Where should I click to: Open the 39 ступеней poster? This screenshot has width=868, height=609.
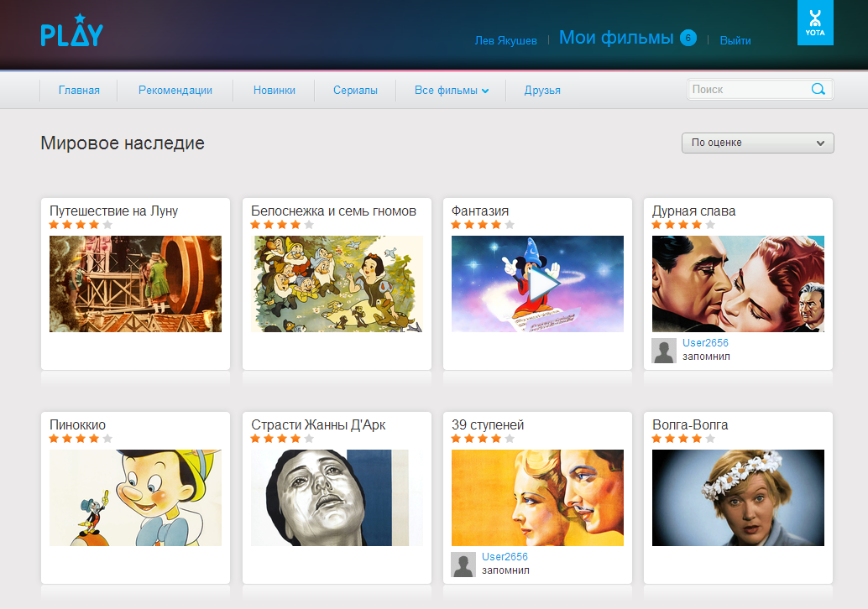(x=537, y=497)
